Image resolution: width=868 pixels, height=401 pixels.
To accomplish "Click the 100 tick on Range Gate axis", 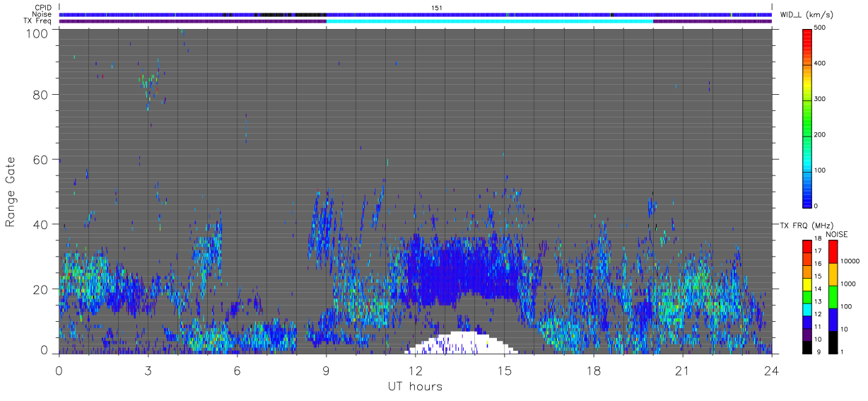I will (37, 33).
